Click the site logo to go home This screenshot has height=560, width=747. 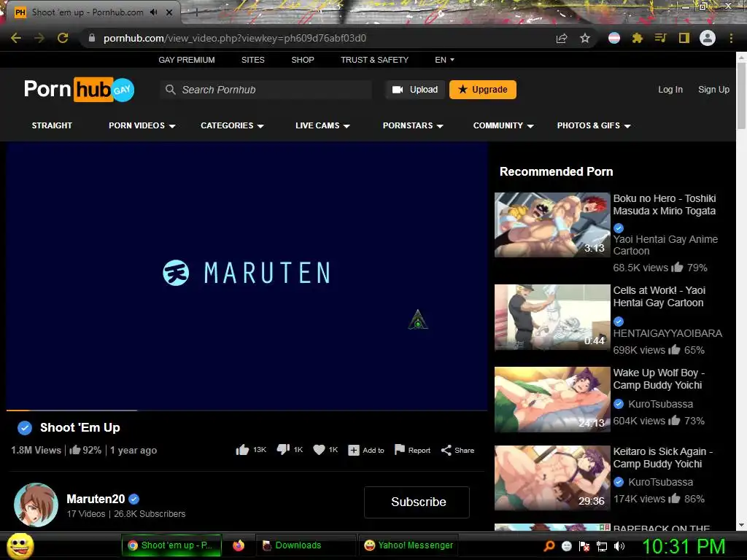[79, 89]
